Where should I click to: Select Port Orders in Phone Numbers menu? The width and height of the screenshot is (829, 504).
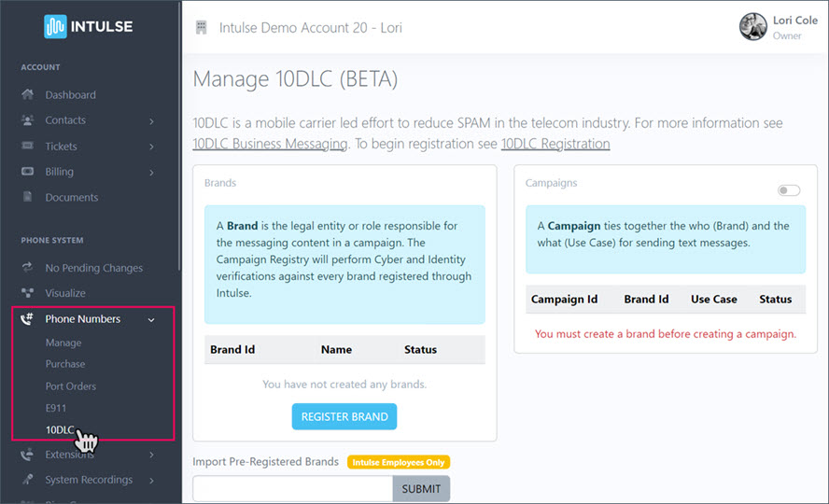71,386
